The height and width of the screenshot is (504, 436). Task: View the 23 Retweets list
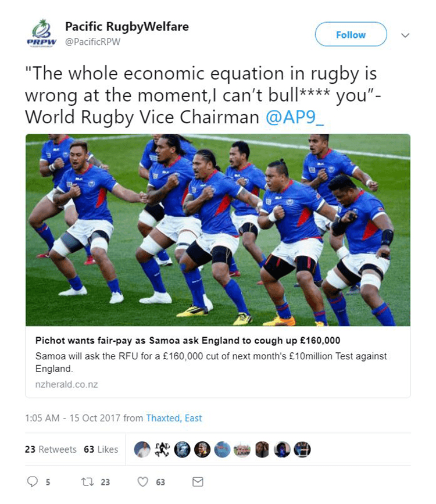(x=51, y=449)
